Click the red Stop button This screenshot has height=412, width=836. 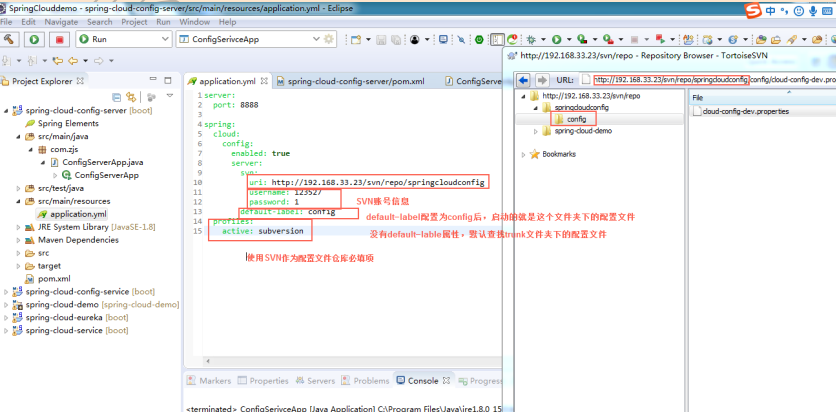tap(59, 39)
